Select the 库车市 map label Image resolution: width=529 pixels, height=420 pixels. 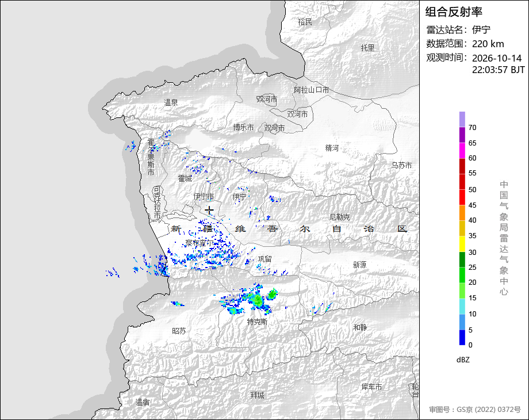click(371, 387)
